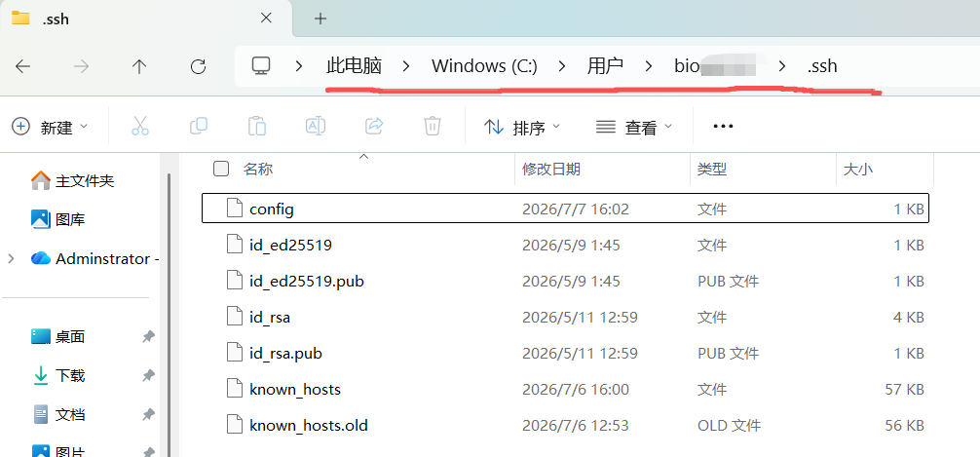Click date 2026/7/7 16:02

point(575,209)
